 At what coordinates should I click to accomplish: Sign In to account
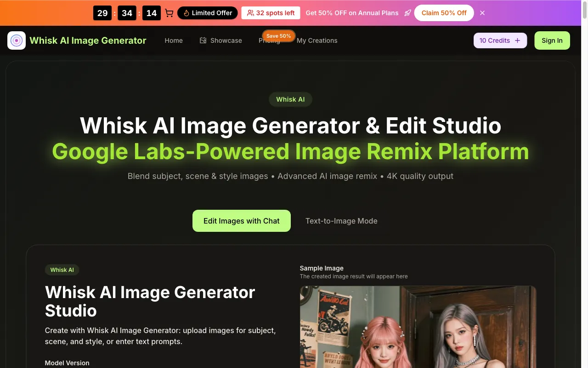click(552, 40)
